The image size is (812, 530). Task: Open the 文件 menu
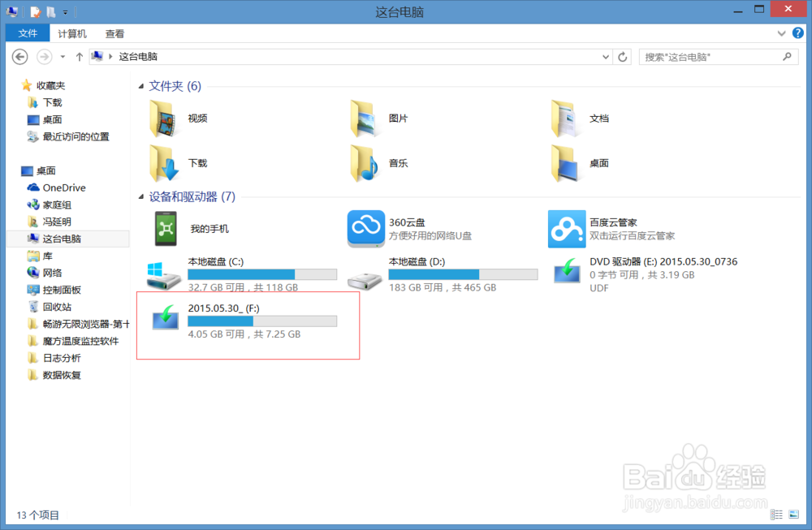(27, 33)
